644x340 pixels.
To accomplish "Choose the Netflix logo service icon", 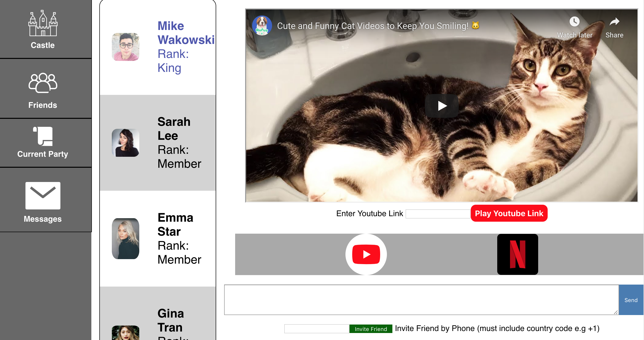I will (517, 254).
